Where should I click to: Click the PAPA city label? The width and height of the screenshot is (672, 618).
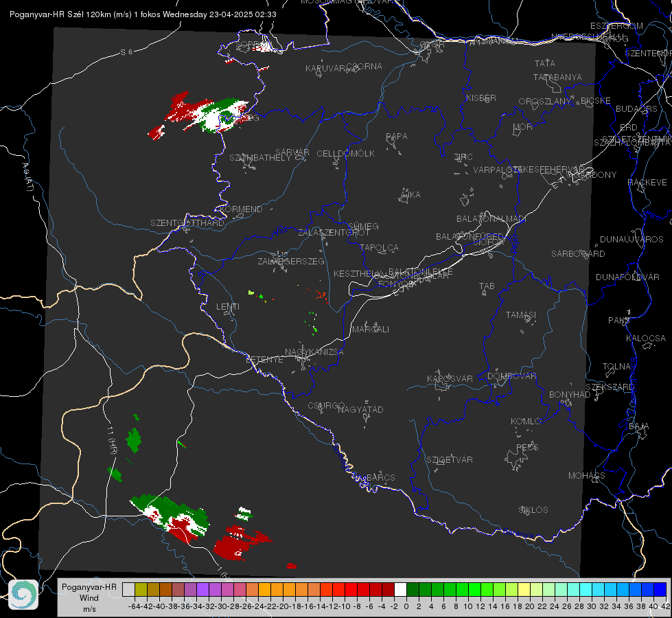397,137
